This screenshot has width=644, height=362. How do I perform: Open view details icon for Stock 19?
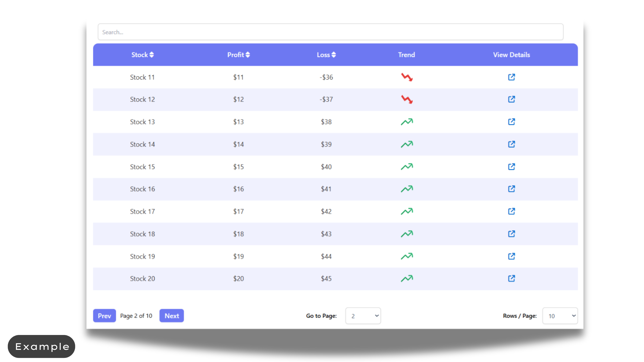(x=511, y=256)
